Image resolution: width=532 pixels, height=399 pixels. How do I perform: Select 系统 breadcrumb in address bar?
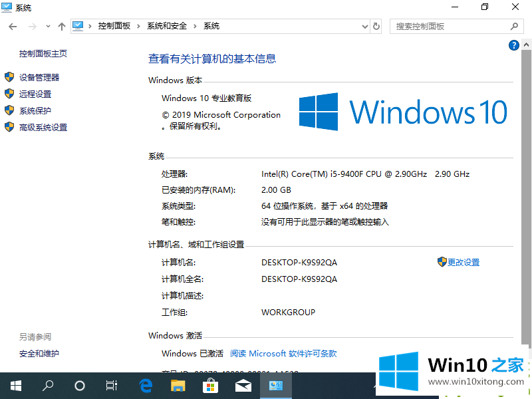[x=211, y=26]
